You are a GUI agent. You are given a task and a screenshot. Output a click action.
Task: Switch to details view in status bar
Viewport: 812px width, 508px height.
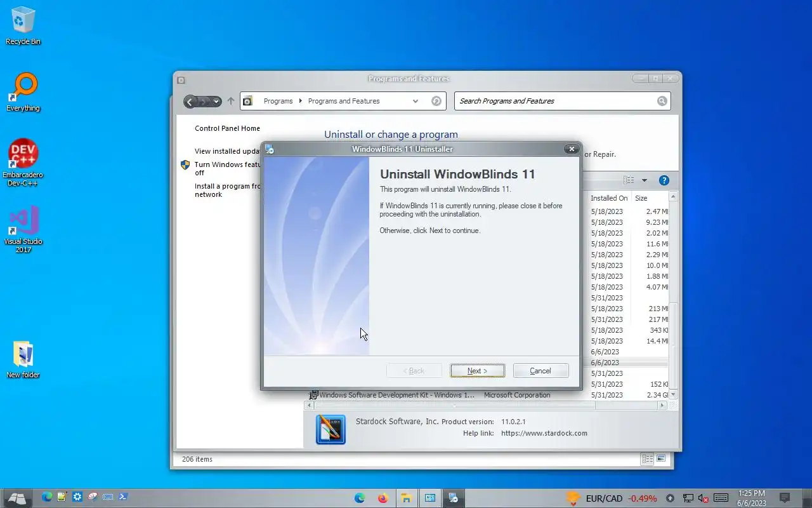pyautogui.click(x=647, y=458)
